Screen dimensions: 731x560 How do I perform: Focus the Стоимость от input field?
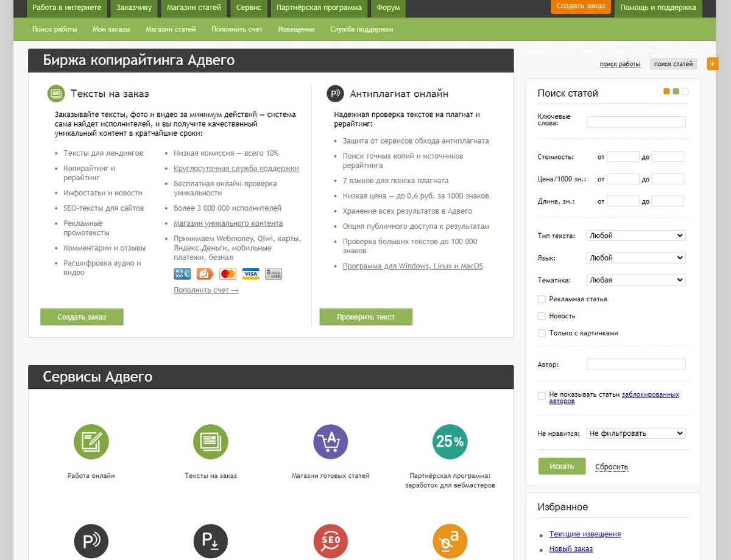pos(623,156)
